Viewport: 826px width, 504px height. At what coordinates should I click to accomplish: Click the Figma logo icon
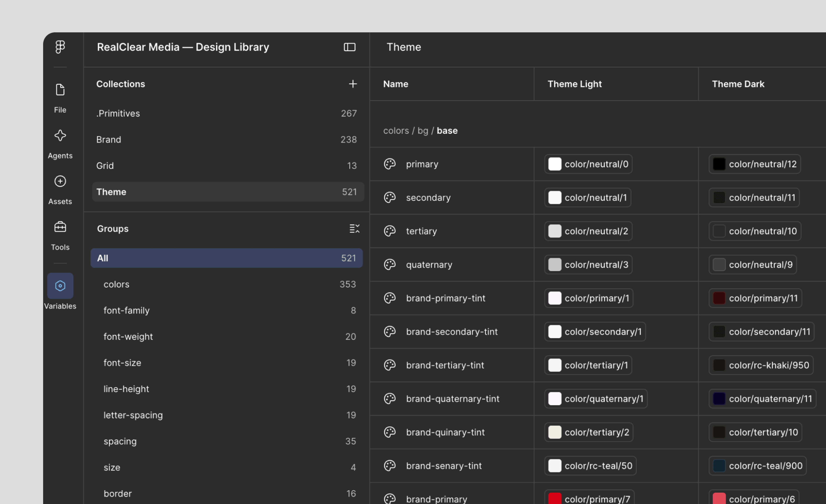tap(60, 47)
